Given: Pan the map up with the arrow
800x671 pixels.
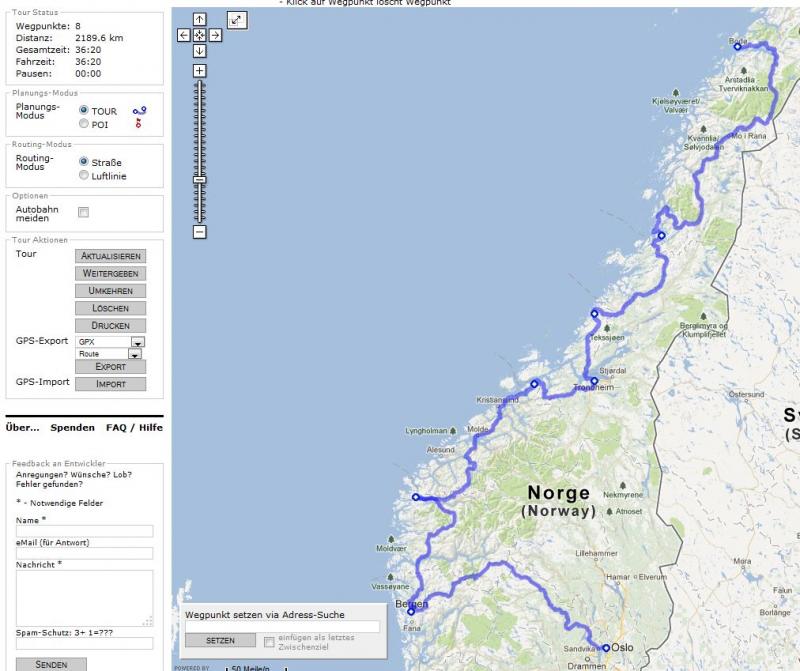Looking at the screenshot, I should 199,19.
